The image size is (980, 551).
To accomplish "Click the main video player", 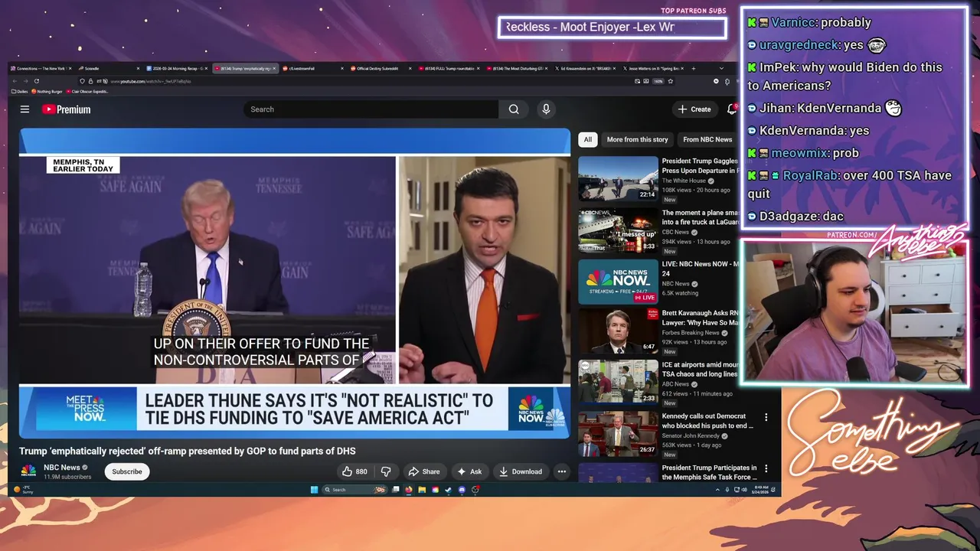I will coord(295,283).
